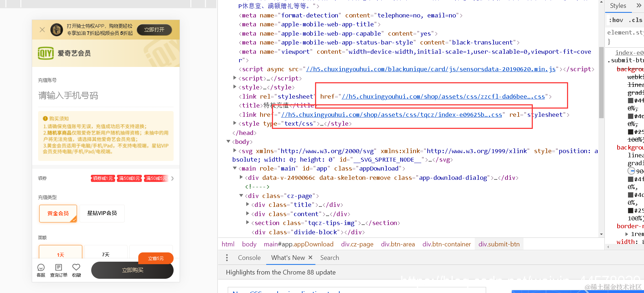Open the Styles pane tab
The height and width of the screenshot is (293, 644).
coord(618,6)
